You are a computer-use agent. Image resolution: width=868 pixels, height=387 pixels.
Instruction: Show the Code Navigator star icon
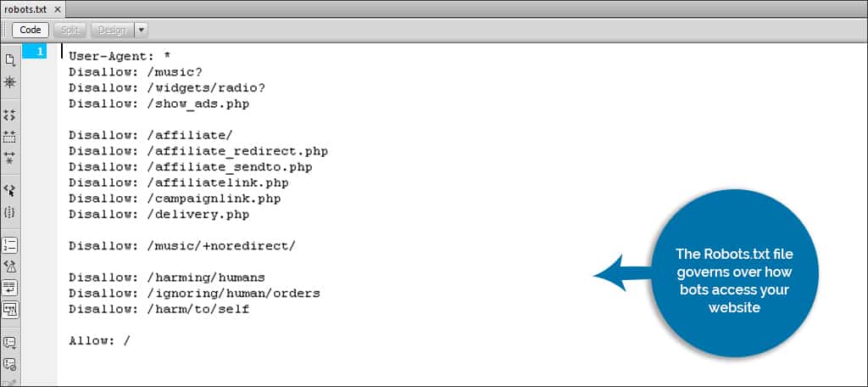(10, 82)
